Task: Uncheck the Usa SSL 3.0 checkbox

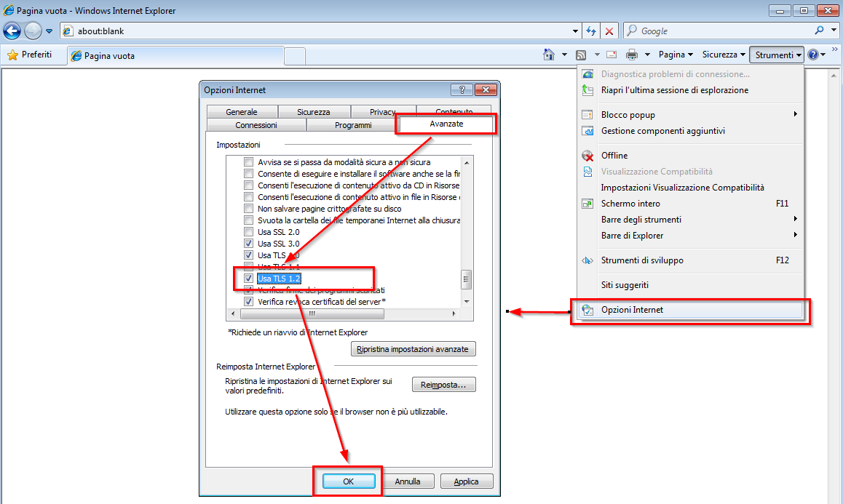Action: (248, 244)
